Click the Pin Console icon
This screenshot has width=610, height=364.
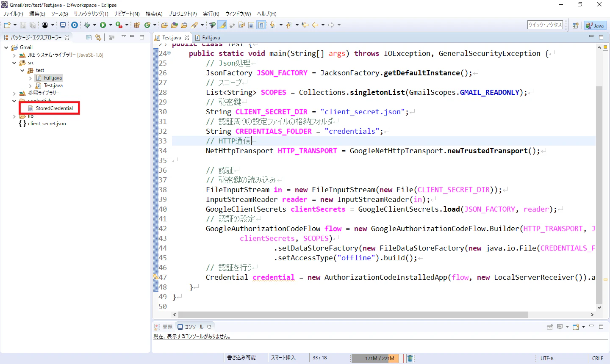[550, 327]
